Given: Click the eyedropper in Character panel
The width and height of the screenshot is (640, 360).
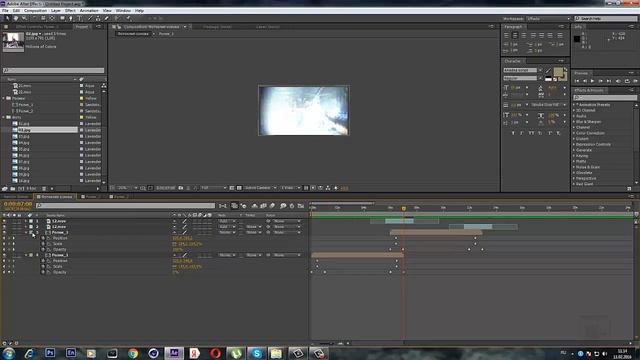Looking at the screenshot, I should (548, 71).
